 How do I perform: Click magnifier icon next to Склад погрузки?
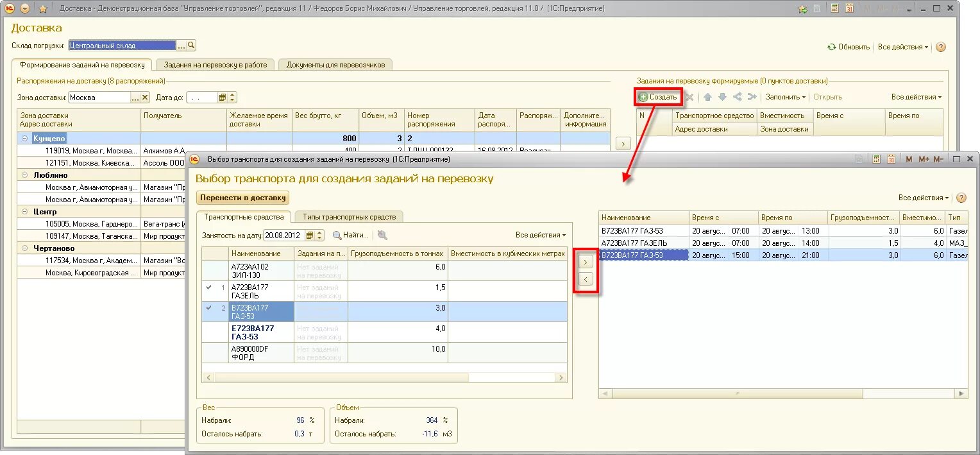[191, 46]
